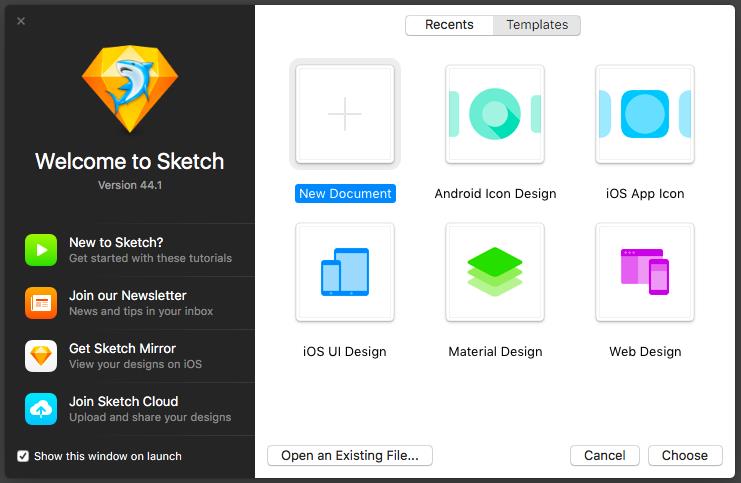
Task: Click the Join Sketch Cloud text link
Action: 124,401
